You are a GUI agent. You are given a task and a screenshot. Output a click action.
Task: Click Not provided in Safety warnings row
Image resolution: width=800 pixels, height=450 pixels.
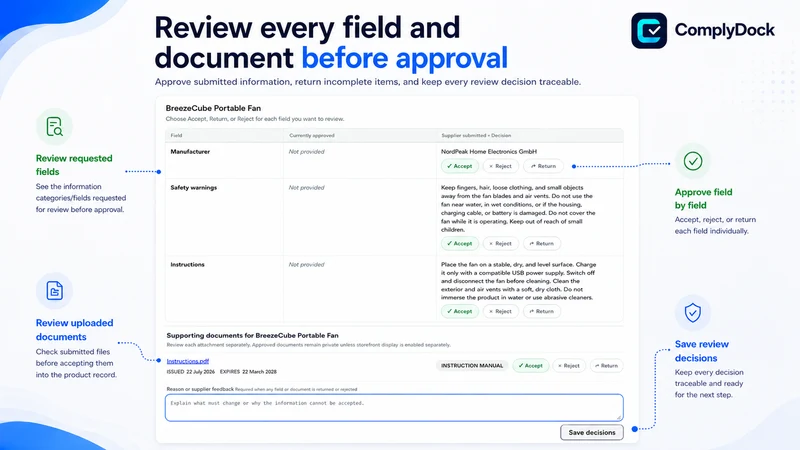306,188
